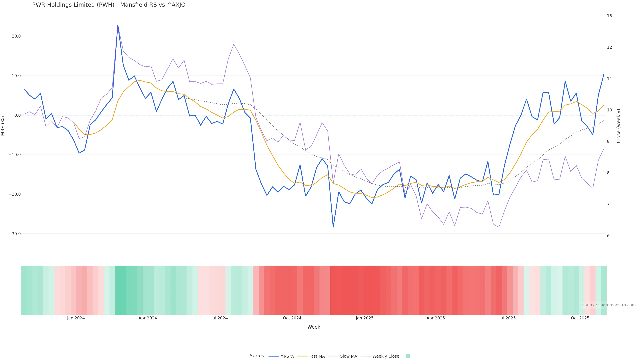Click the Jan 2024 x-axis tick label
Image resolution: width=644 pixels, height=362 pixels.
coord(76,318)
